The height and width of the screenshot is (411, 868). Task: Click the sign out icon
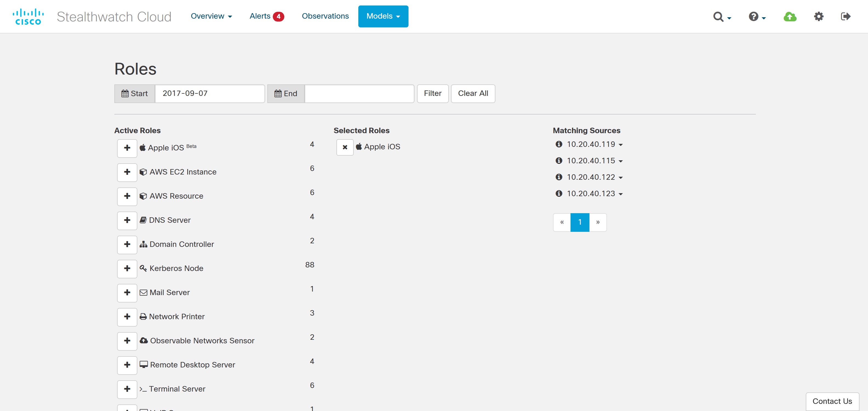tap(846, 16)
